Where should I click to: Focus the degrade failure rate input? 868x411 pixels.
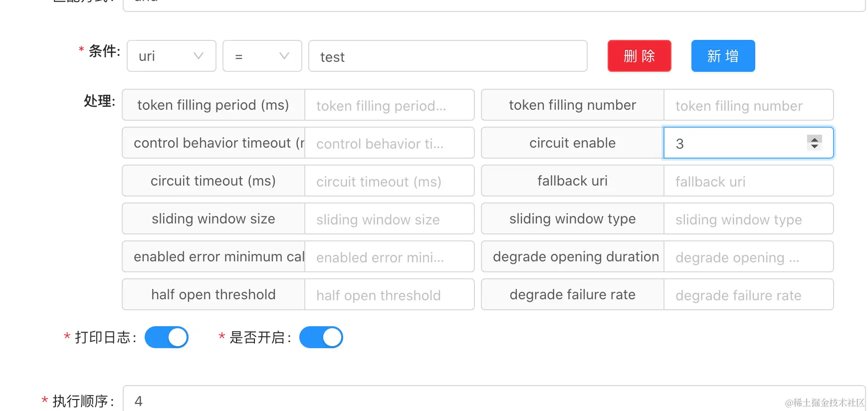click(x=748, y=295)
